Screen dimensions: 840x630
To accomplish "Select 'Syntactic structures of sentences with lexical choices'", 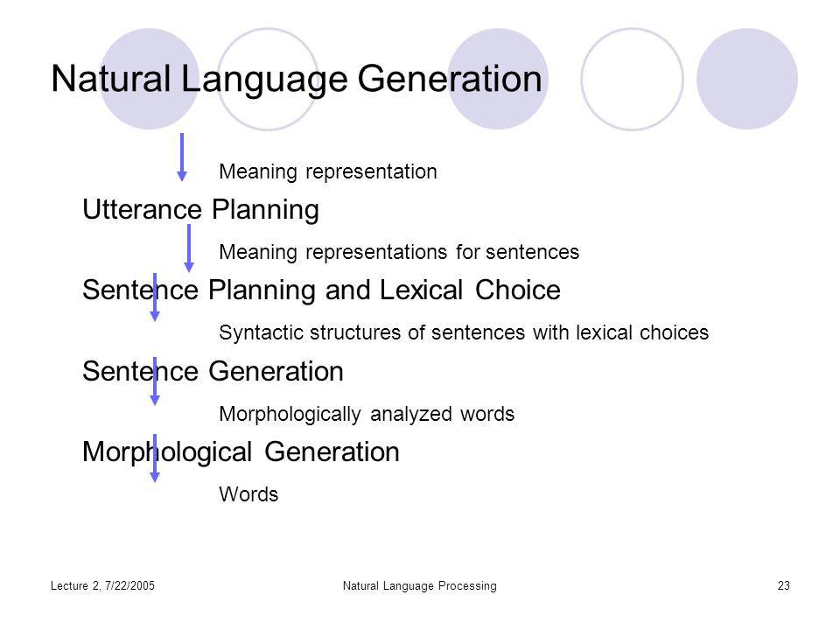I will [x=464, y=332].
